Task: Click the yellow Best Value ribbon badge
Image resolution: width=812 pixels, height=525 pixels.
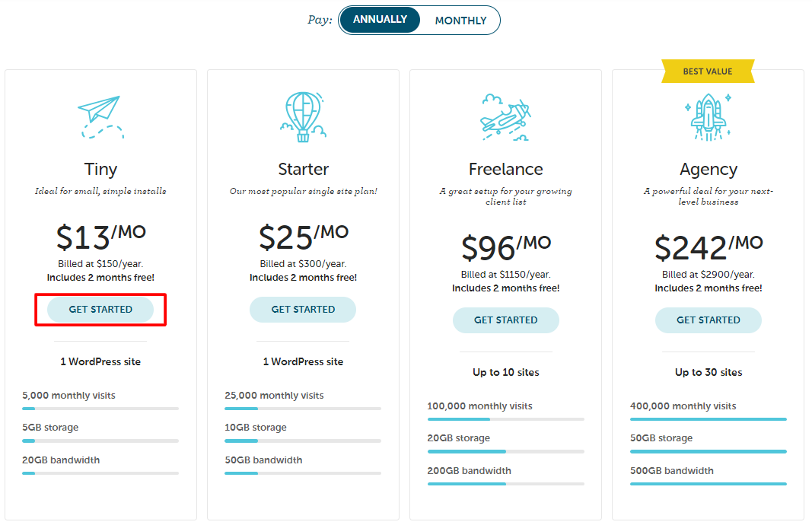Action: (708, 72)
